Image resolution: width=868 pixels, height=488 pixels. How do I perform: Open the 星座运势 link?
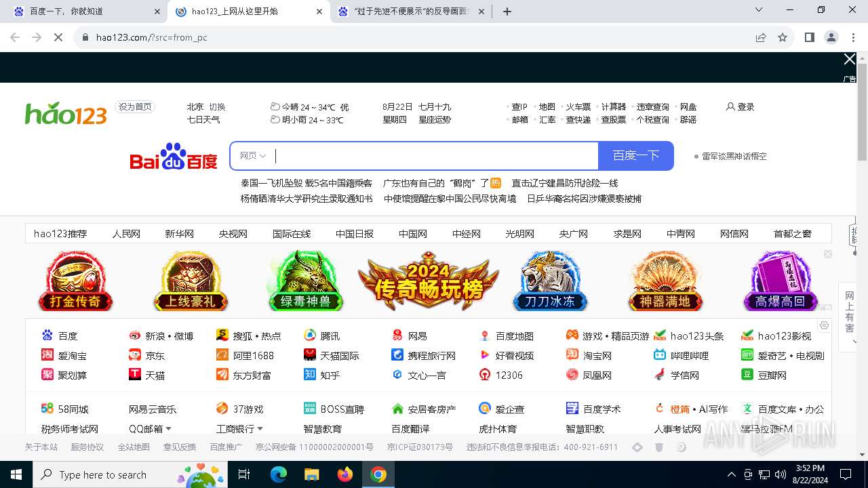(x=435, y=120)
